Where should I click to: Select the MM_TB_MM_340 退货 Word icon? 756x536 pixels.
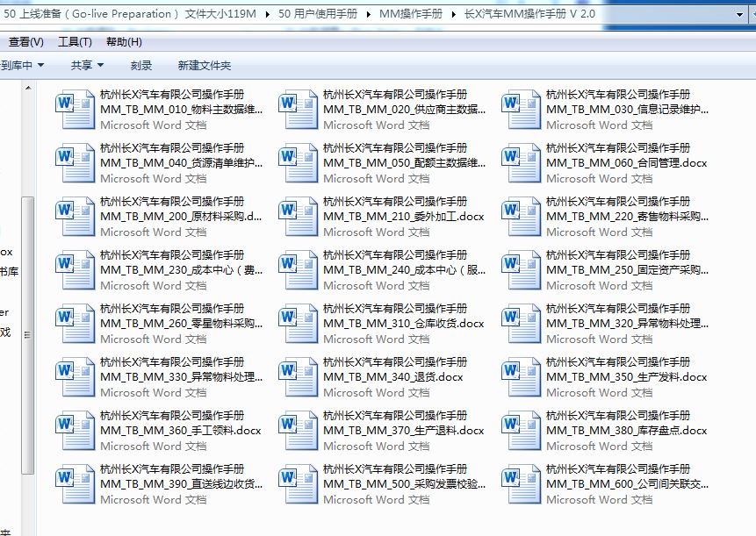298,376
